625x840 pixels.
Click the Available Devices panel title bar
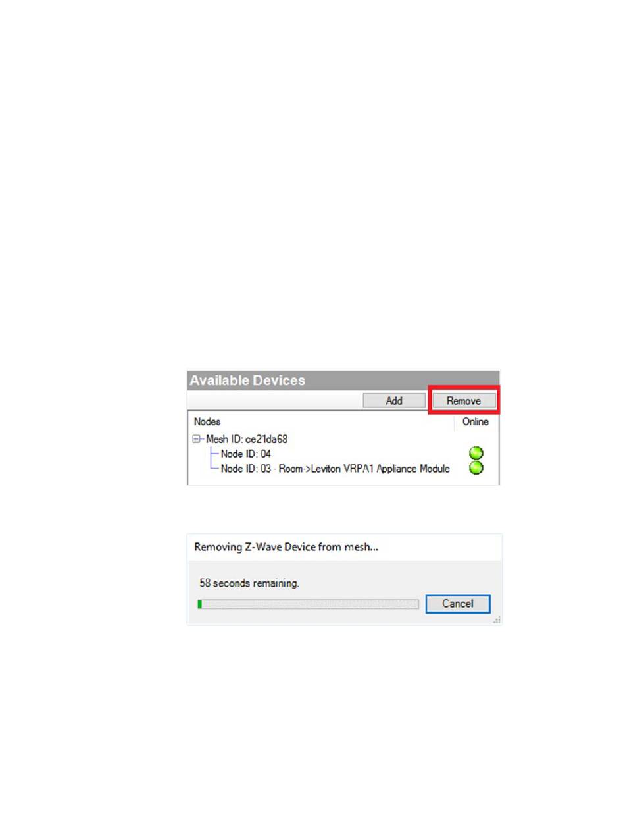(343, 381)
